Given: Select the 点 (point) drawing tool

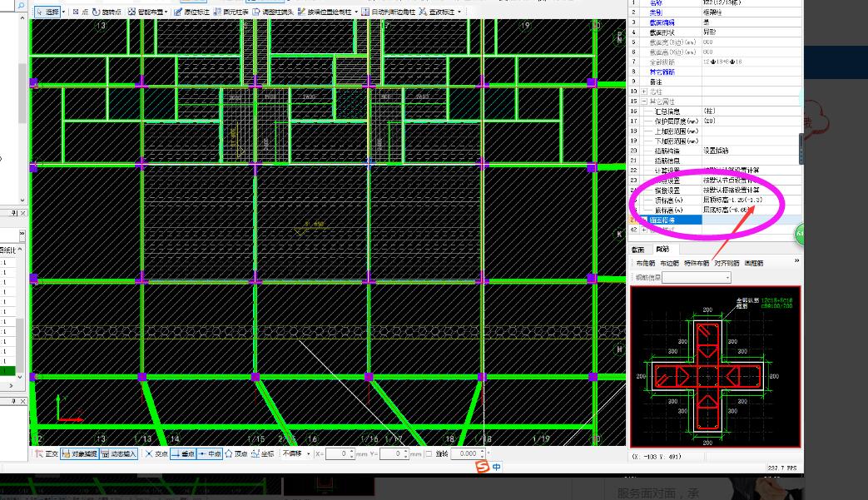Looking at the screenshot, I should pos(80,12).
